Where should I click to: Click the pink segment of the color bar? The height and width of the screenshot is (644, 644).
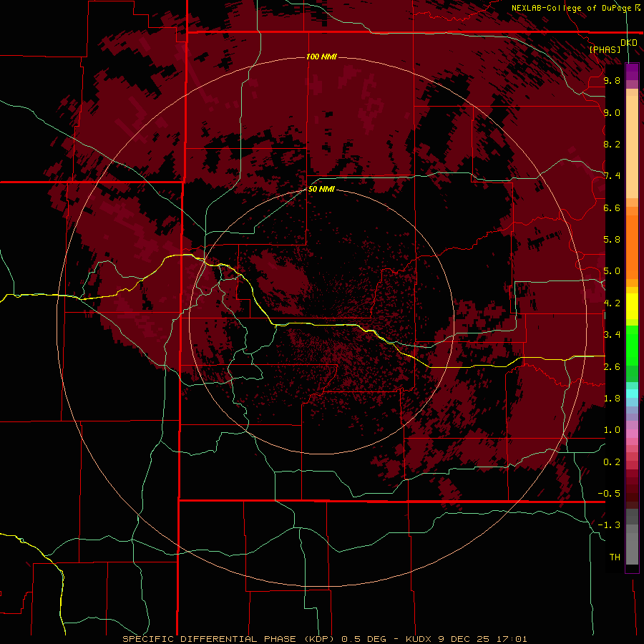[x=632, y=434]
